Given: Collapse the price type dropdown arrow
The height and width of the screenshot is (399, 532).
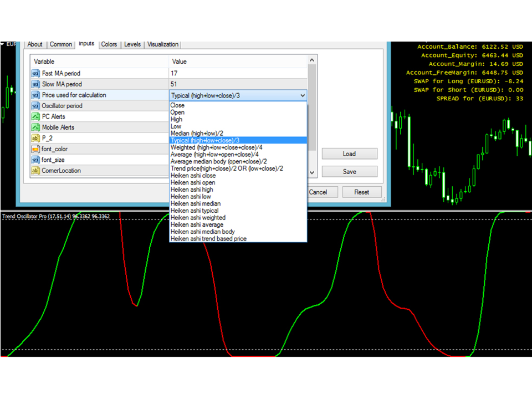Looking at the screenshot, I should (303, 96).
